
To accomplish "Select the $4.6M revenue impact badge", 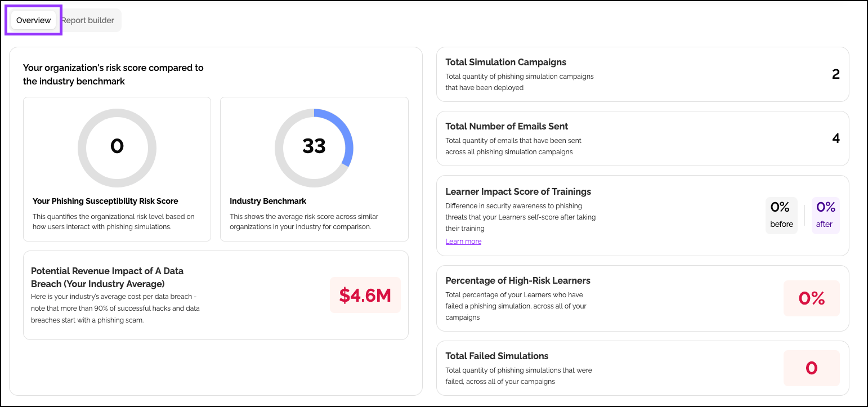I will [x=365, y=295].
